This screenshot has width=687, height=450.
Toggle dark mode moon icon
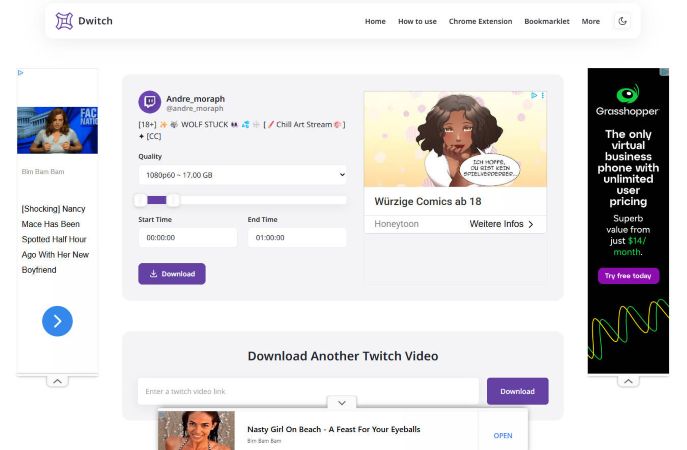(x=623, y=21)
